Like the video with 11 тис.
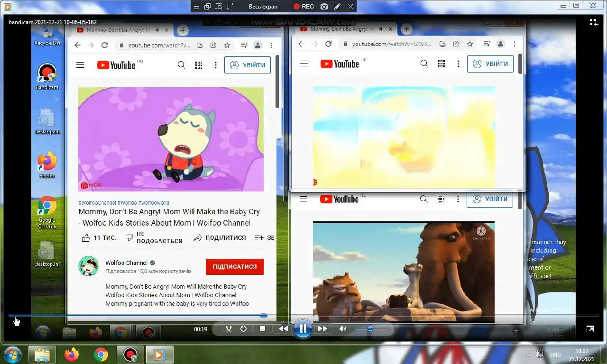 tap(99, 237)
